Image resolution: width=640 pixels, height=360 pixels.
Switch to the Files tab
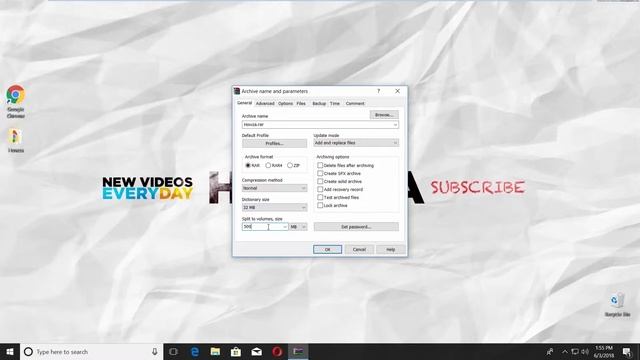tap(301, 104)
